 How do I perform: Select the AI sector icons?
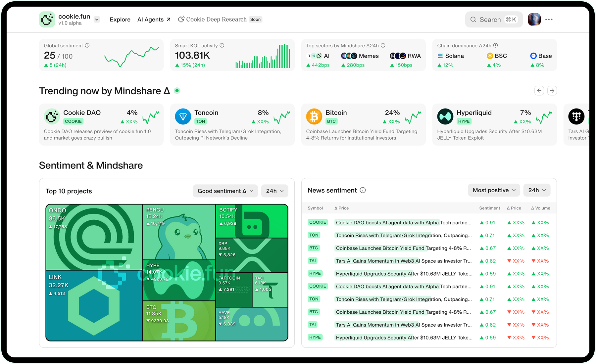click(x=315, y=56)
